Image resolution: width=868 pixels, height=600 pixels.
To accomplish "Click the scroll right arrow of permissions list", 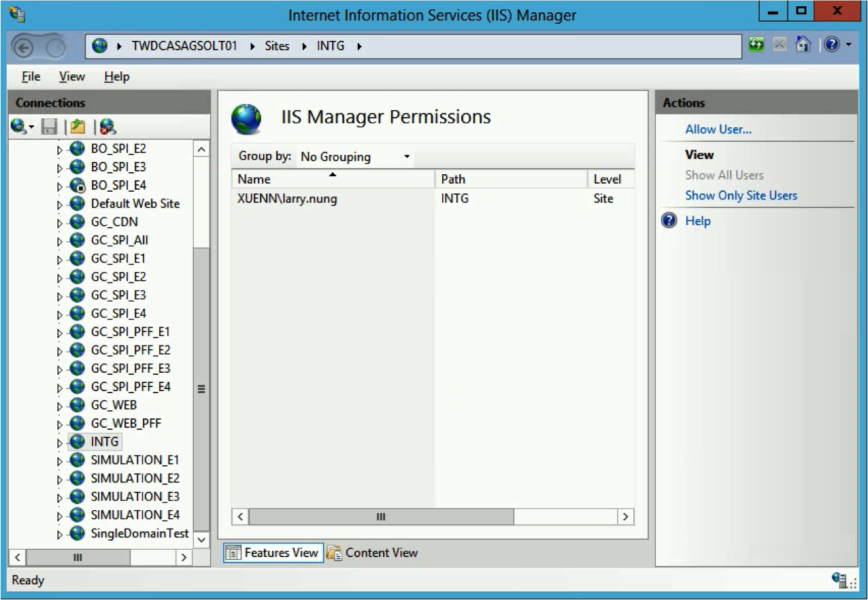I will pos(626,517).
